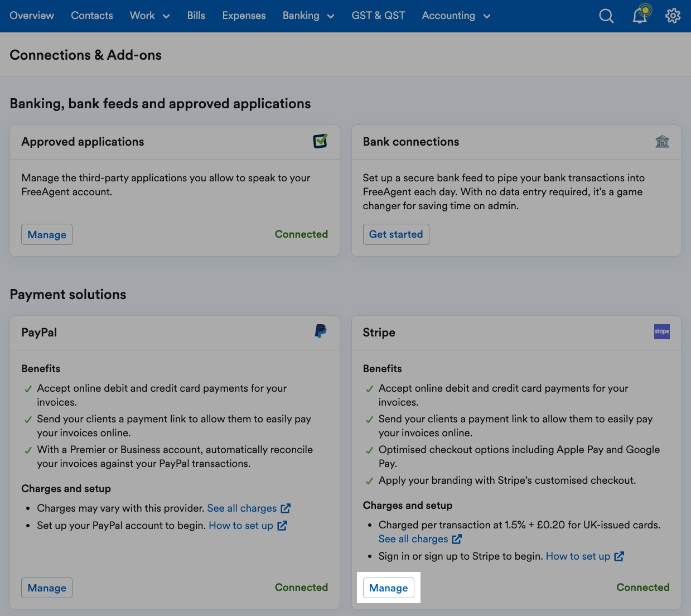This screenshot has height=616, width=691.
Task: Click the PayPal card title
Action: [x=39, y=333]
